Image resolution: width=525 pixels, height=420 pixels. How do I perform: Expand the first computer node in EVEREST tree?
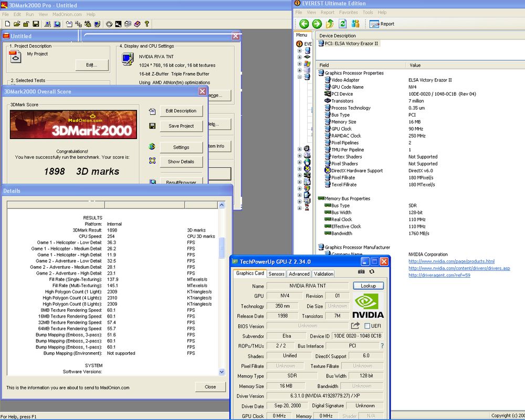(299, 50)
